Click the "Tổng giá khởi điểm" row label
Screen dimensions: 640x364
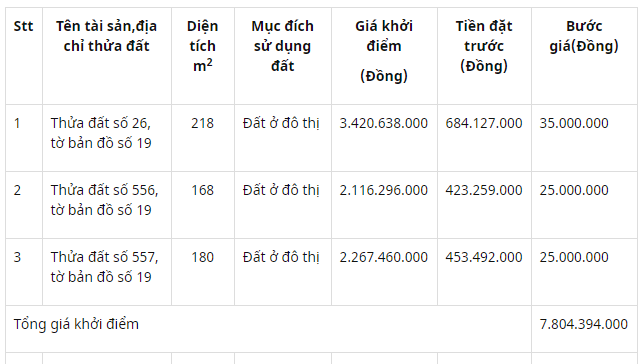tap(76, 324)
